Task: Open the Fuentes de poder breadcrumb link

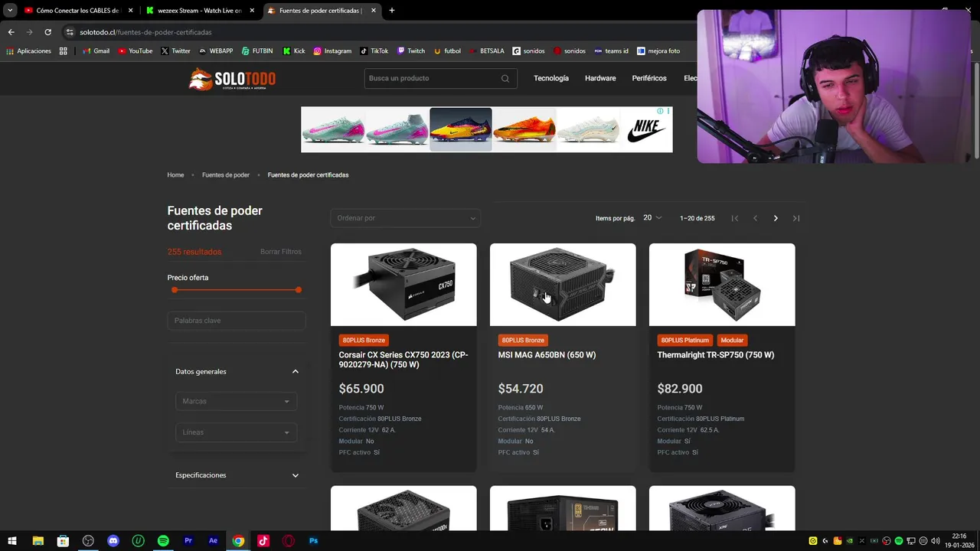Action: (226, 175)
